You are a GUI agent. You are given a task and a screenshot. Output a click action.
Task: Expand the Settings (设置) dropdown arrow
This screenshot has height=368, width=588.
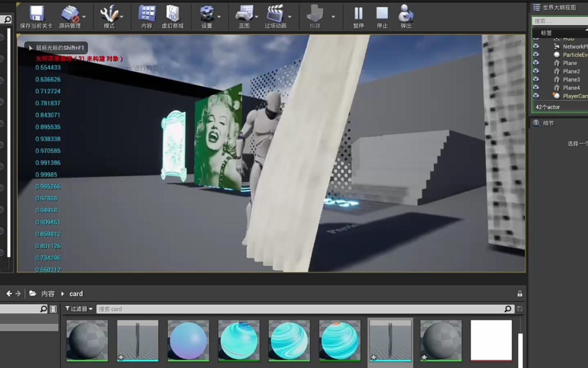(x=219, y=16)
